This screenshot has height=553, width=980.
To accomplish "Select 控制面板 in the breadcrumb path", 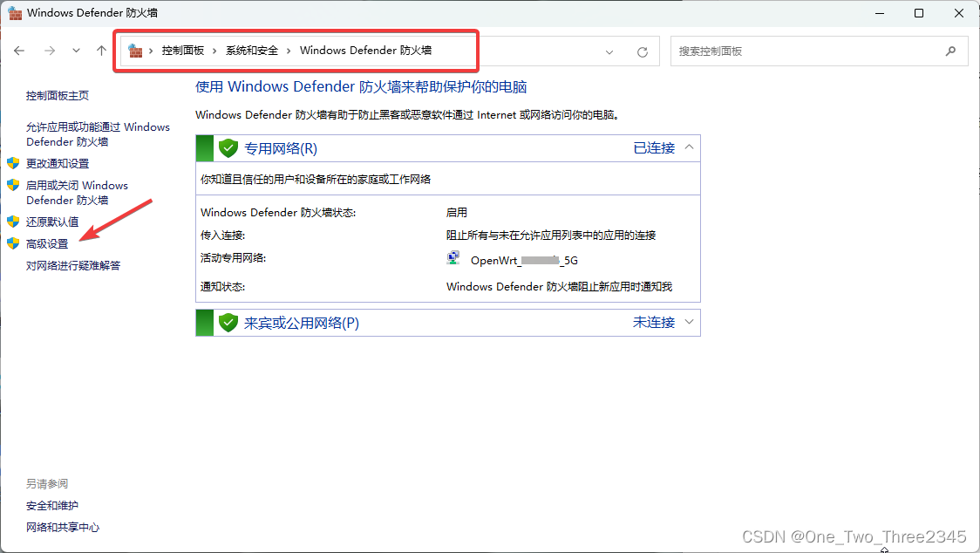I will [182, 51].
